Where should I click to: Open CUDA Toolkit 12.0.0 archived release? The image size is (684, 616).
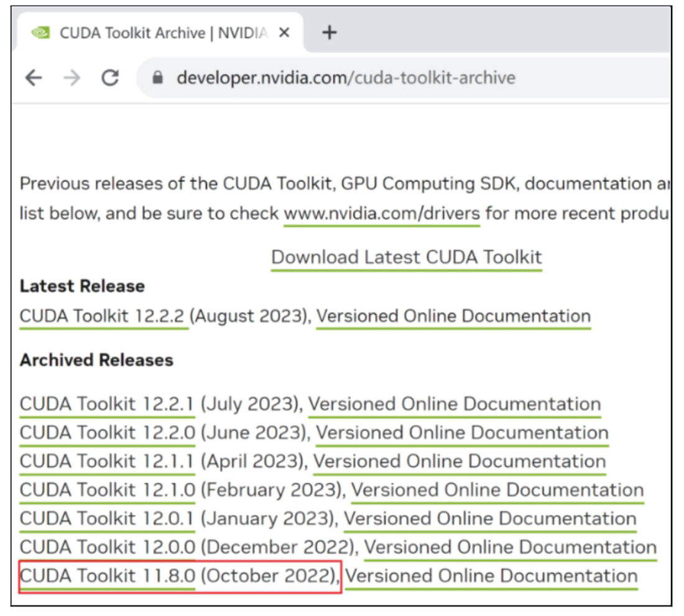click(x=107, y=547)
